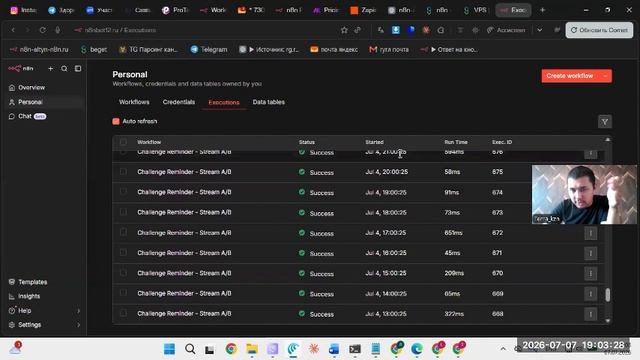640x360 pixels.
Task: Check the row for execution 875
Action: click(x=123, y=172)
